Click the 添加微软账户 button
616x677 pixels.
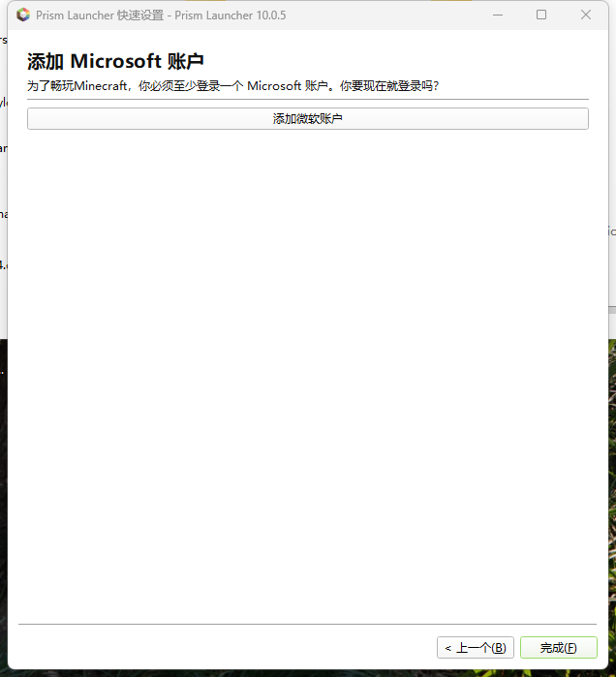[x=308, y=118]
